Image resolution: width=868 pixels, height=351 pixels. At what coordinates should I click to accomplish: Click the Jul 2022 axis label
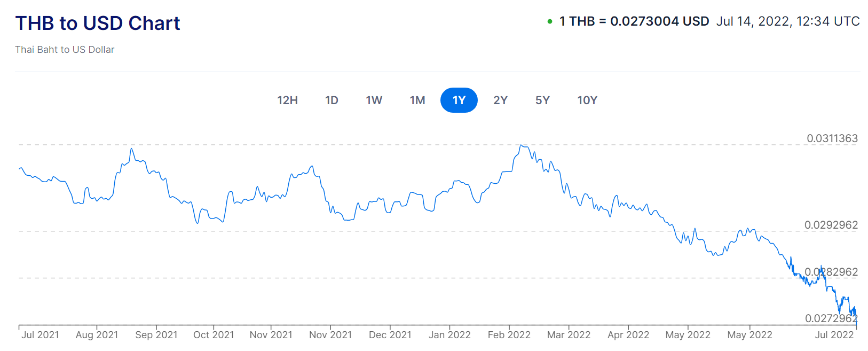pyautogui.click(x=834, y=335)
